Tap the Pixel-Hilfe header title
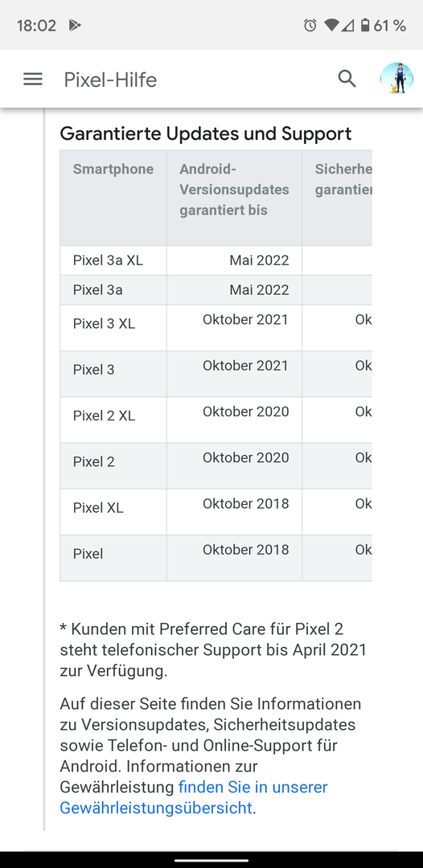This screenshot has width=423, height=868. [110, 80]
